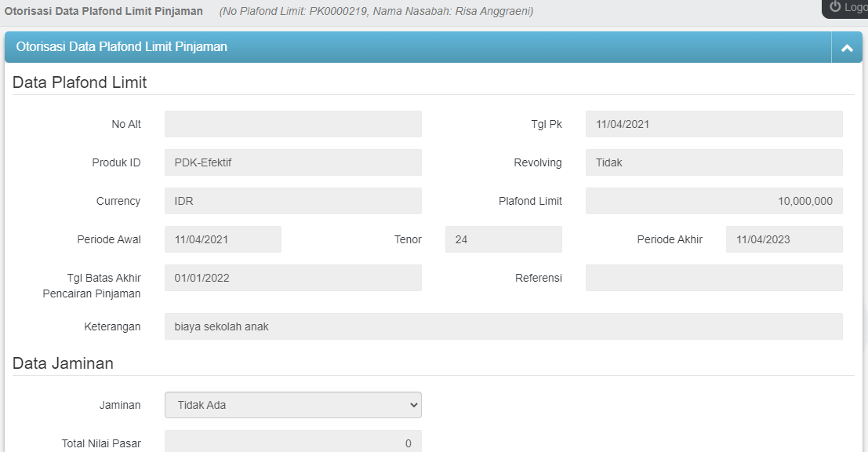The width and height of the screenshot is (868, 452).
Task: Focus the Tgl Pk date field
Action: click(x=714, y=124)
